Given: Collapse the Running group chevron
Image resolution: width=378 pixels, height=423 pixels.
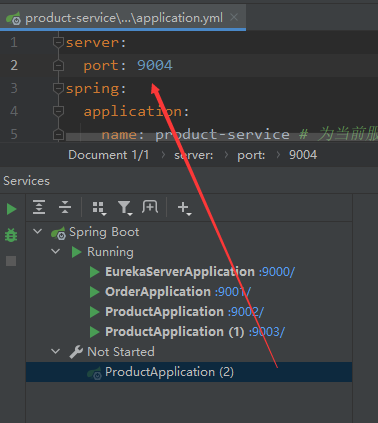Looking at the screenshot, I should (x=56, y=251).
